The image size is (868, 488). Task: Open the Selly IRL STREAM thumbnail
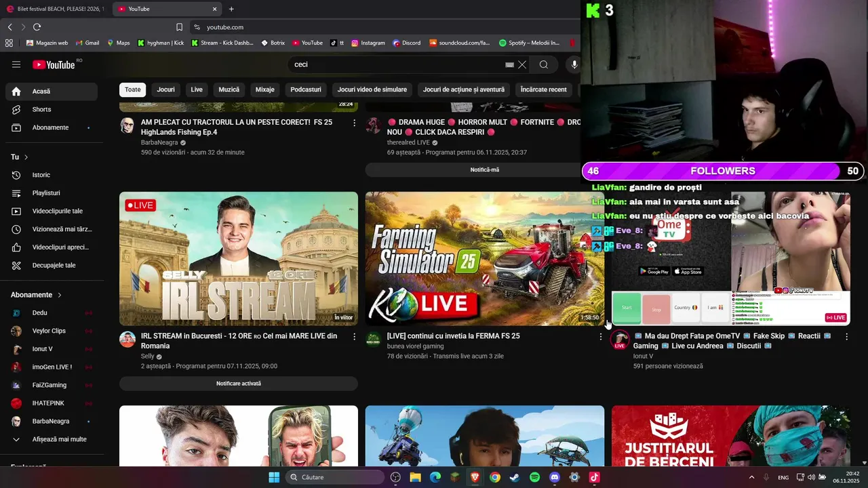pyautogui.click(x=239, y=258)
